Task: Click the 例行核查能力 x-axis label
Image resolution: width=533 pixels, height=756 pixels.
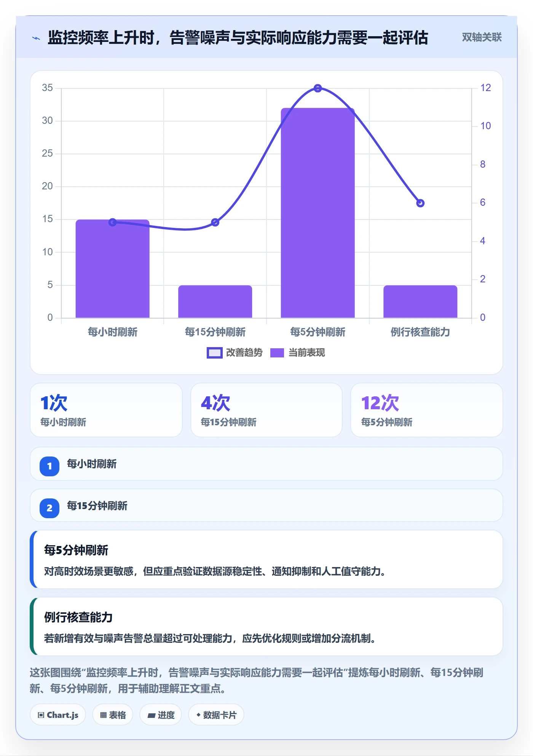Action: pyautogui.click(x=420, y=332)
